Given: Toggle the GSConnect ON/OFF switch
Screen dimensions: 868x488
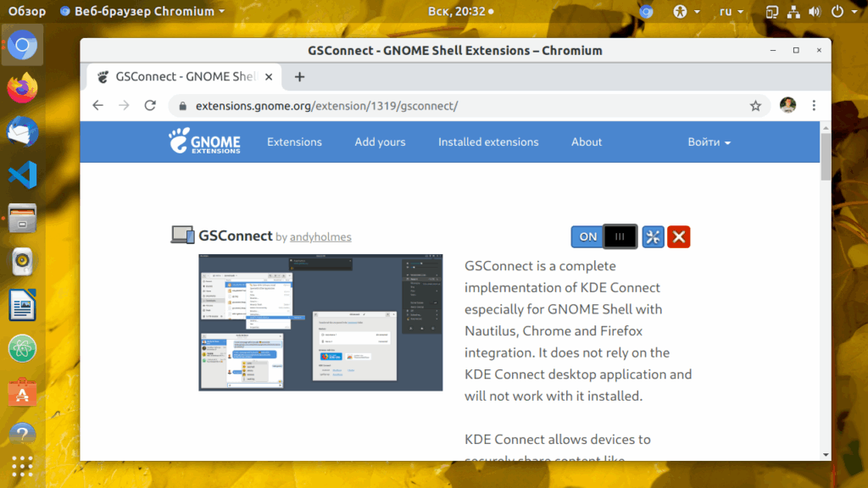Looking at the screenshot, I should tap(604, 237).
